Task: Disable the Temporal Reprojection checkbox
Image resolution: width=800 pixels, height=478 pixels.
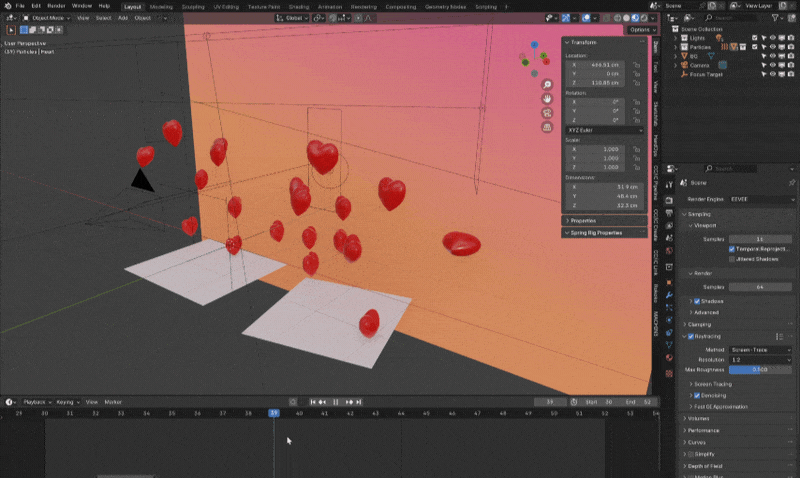Action: [732, 248]
